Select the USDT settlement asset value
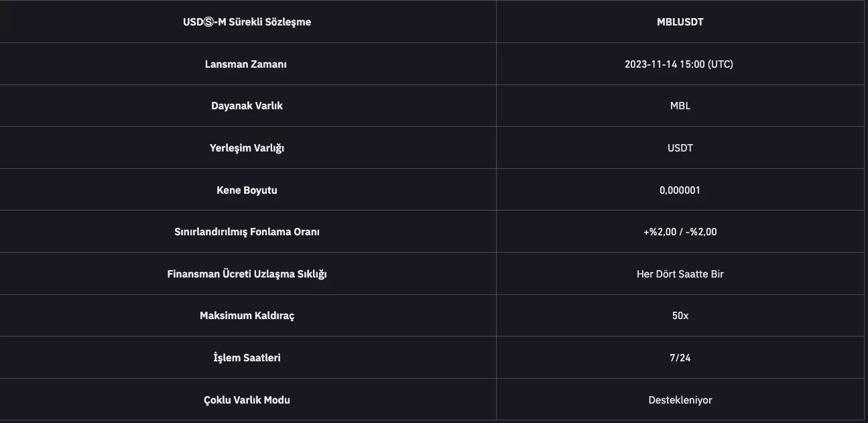 pos(680,148)
